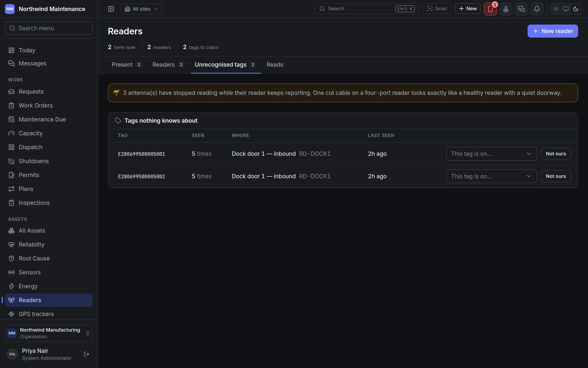Open 'This tag is on...' dropdown for tag ending 5001
The width and height of the screenshot is (588, 368).
[491, 154]
